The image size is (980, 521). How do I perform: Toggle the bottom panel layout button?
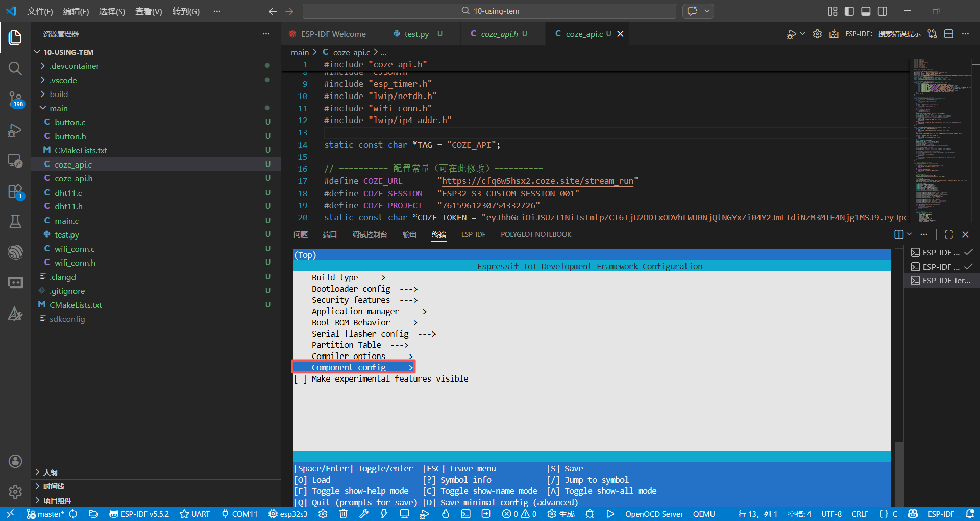point(866,11)
